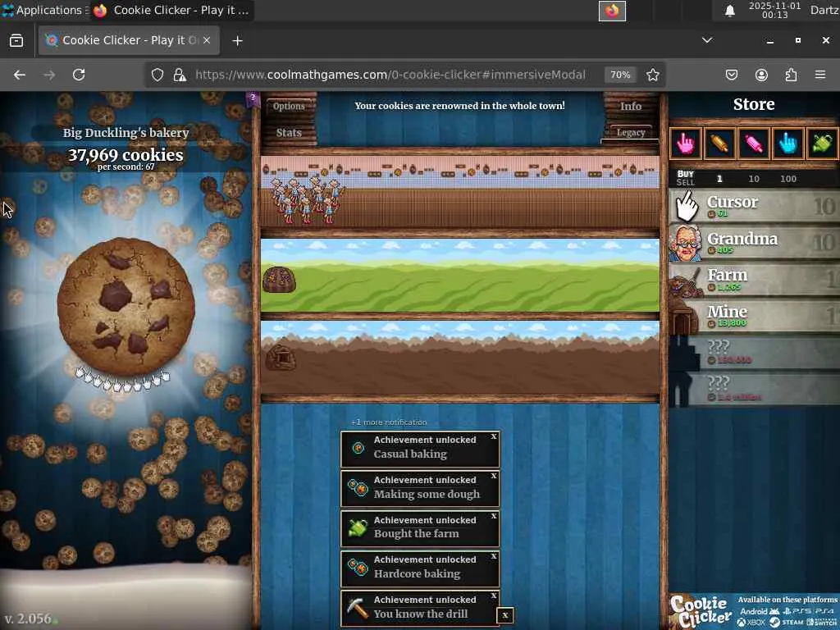Screen dimensions: 840x630
Task: Click the watering can Bought the farm icon
Action: (x=358, y=528)
